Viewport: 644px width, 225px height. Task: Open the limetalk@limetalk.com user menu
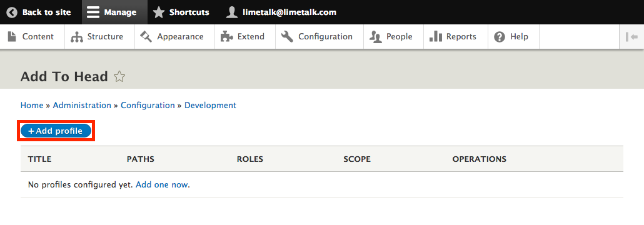pyautogui.click(x=281, y=12)
